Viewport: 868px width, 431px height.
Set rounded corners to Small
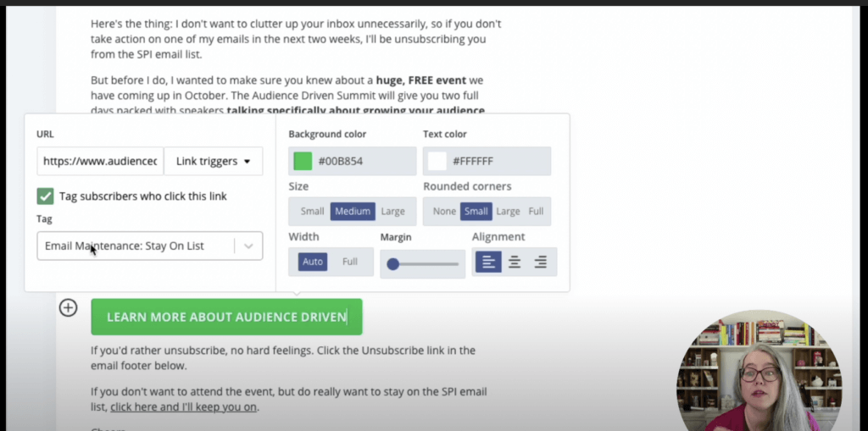[x=476, y=212]
